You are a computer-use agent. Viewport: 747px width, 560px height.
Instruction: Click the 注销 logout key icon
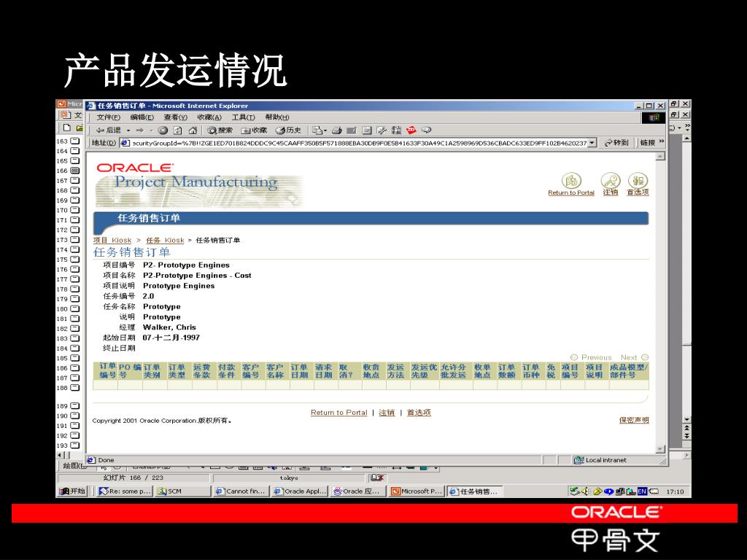coord(611,181)
